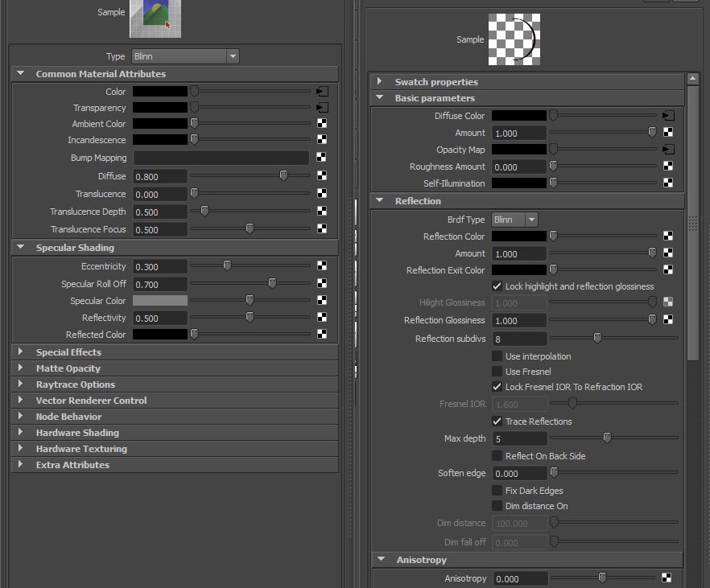Open the Ambient Color map checker button

322,124
